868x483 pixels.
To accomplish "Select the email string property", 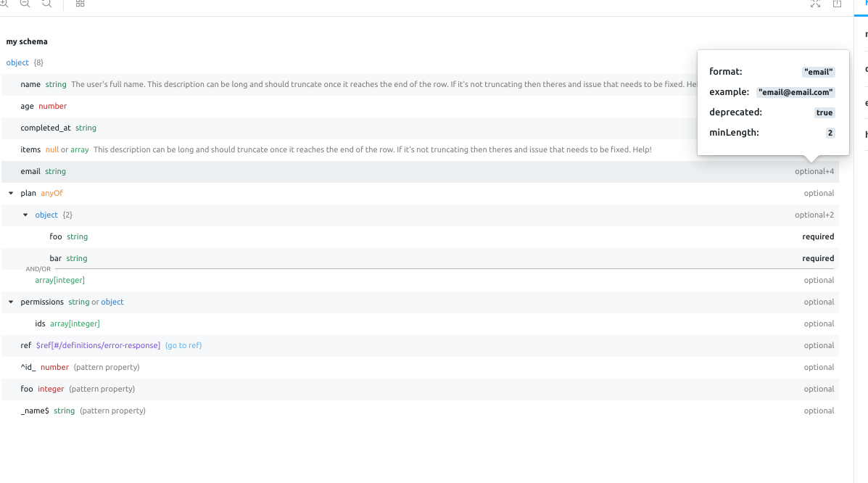I will (420, 172).
